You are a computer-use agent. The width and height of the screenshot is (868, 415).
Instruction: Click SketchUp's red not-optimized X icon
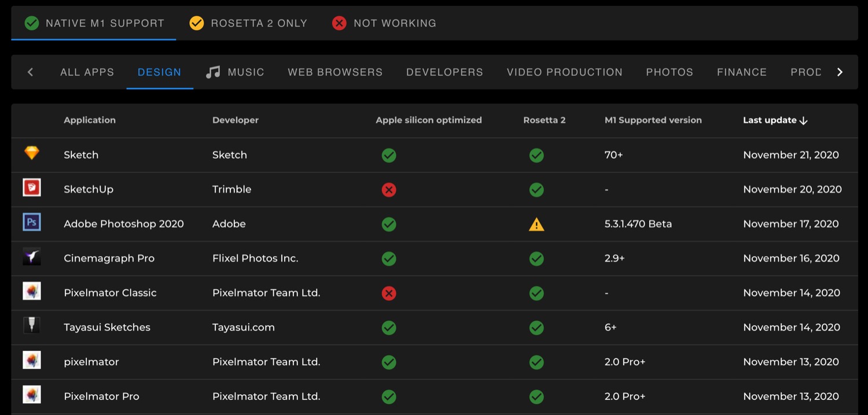pyautogui.click(x=389, y=190)
